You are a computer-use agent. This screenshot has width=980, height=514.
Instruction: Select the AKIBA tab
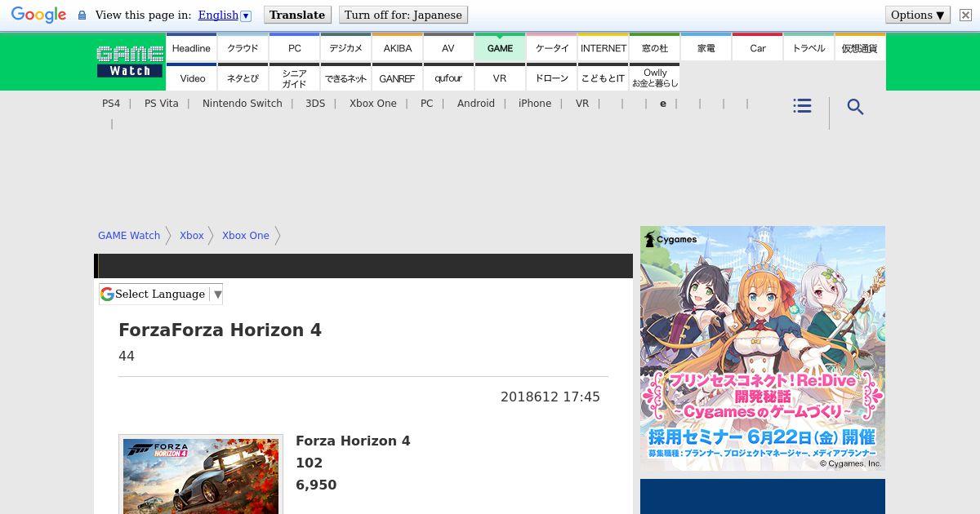(x=397, y=48)
